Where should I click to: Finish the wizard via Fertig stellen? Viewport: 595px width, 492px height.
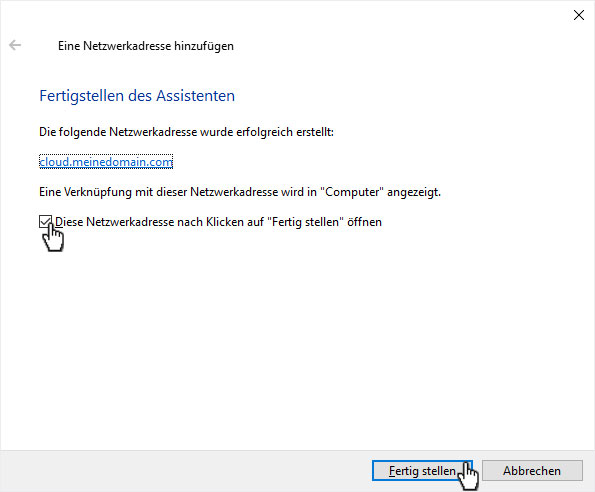pyautogui.click(x=422, y=471)
